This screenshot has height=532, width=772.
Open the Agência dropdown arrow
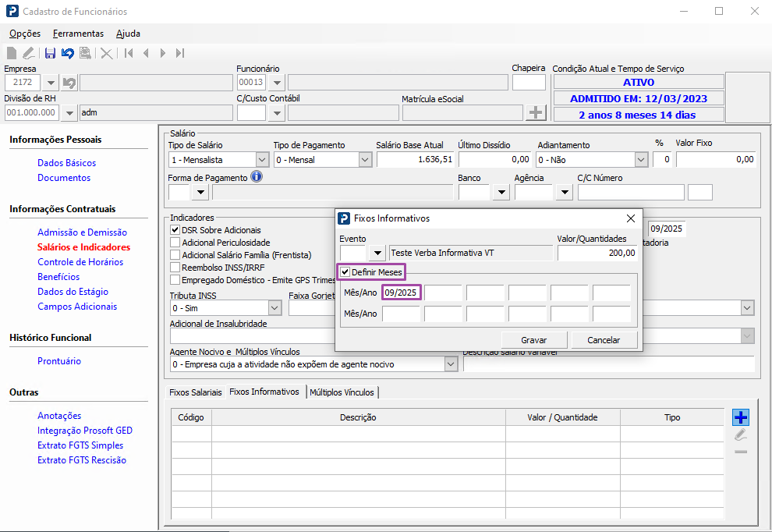(565, 192)
